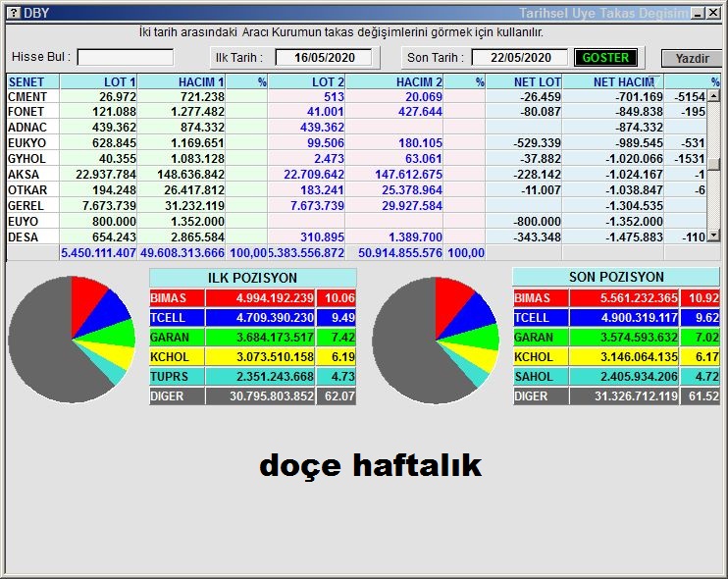Sort by NET LOT column header
This screenshot has width=728, height=579.
coord(524,81)
